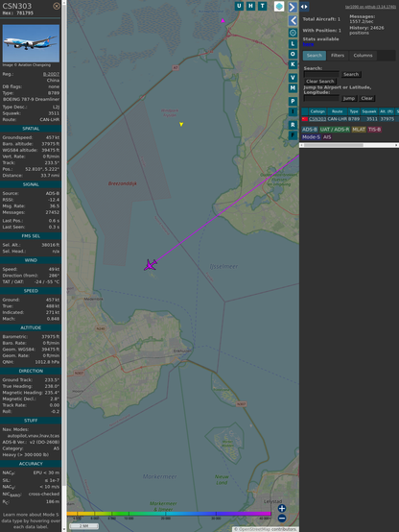Screen dimensions: 399x532
Task: Sort table by Route column
Action: (x=338, y=111)
